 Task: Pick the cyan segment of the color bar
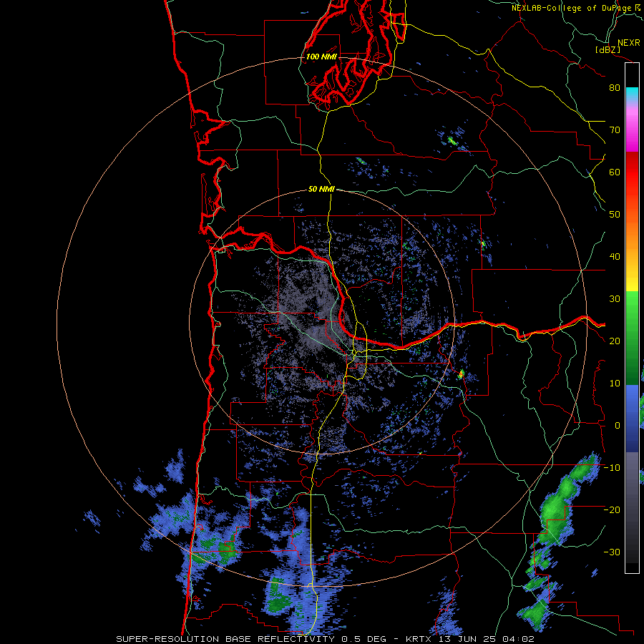(x=632, y=94)
